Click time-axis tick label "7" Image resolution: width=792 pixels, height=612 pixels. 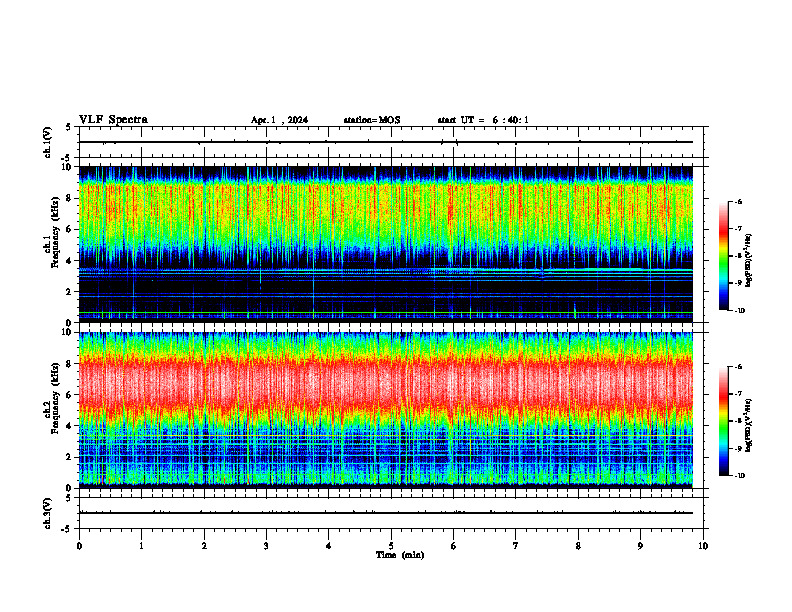click(x=516, y=546)
